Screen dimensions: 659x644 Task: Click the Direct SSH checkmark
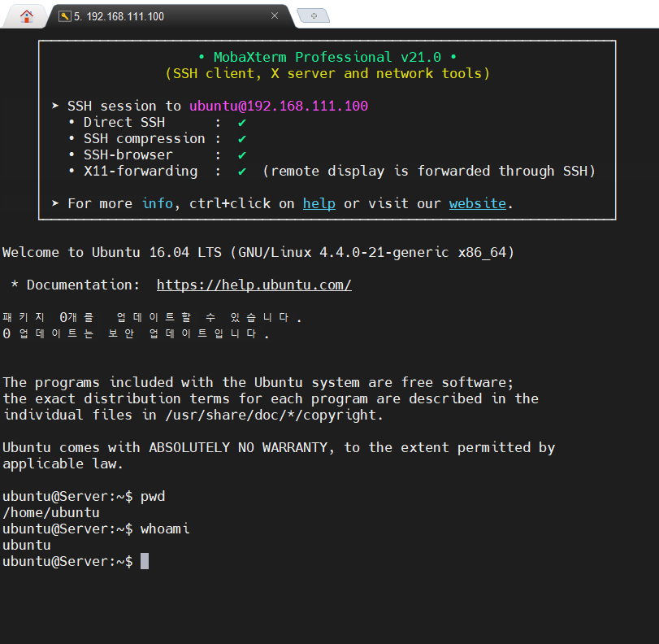coord(241,123)
